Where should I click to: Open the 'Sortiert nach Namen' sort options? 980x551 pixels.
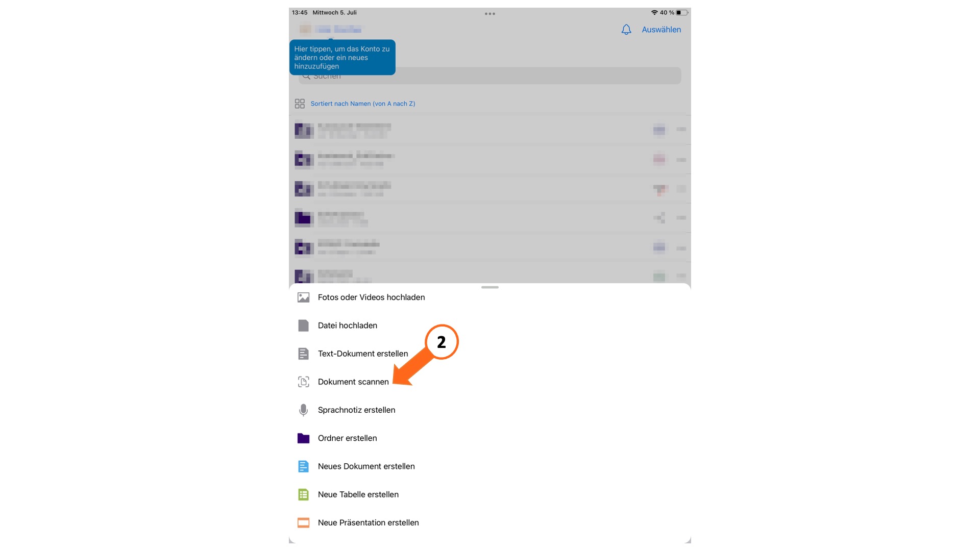coord(363,104)
